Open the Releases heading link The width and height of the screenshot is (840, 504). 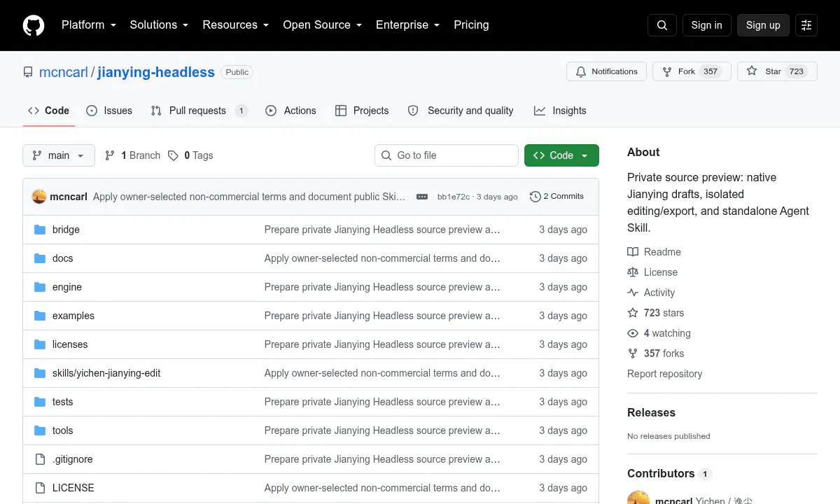(x=651, y=413)
